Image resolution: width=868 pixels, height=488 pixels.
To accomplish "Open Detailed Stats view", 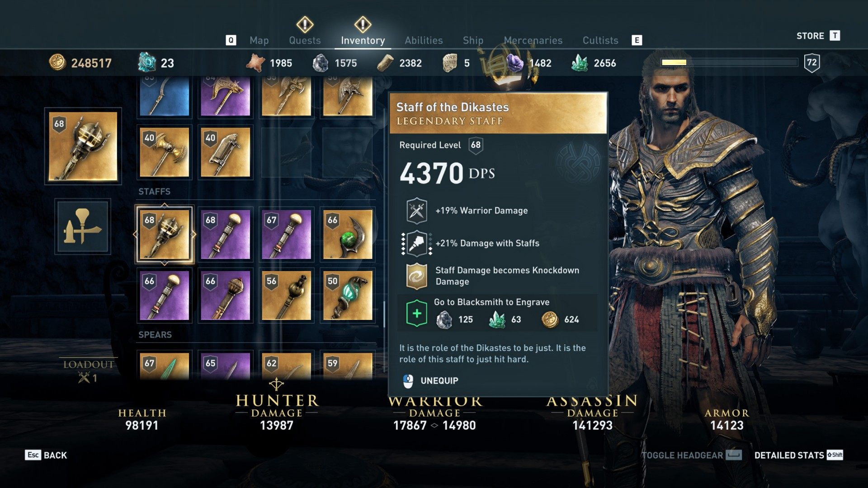I will click(798, 455).
